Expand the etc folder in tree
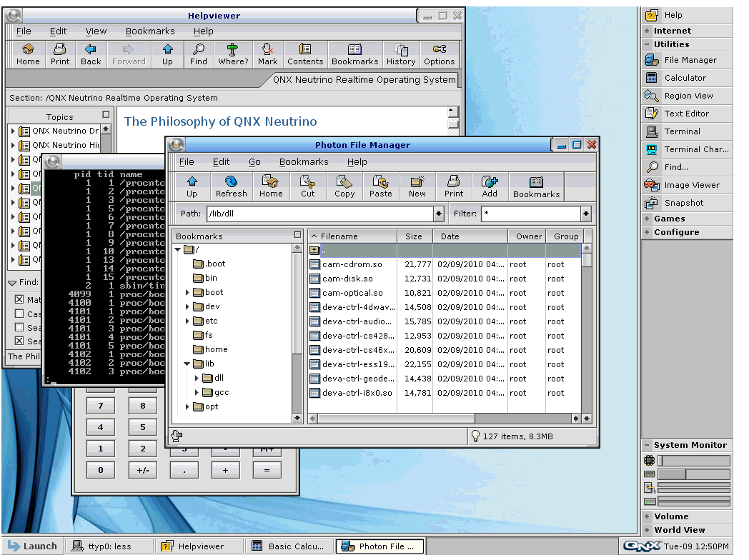 [187, 321]
